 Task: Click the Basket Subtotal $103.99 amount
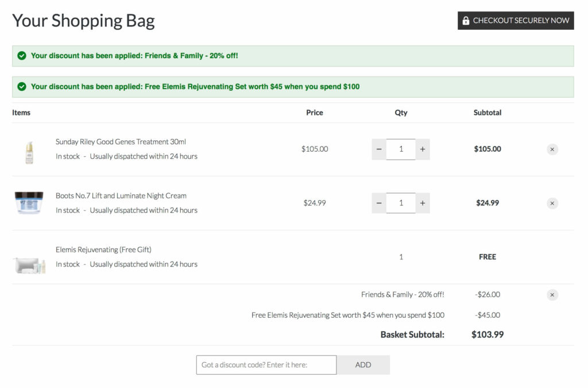click(x=488, y=335)
